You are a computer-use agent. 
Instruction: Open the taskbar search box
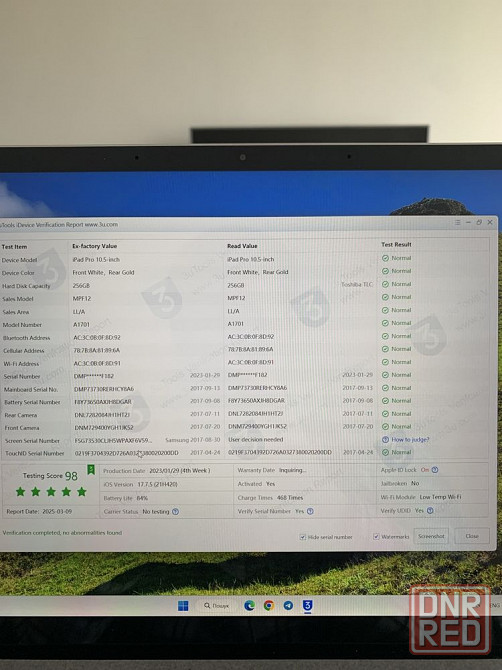tap(217, 605)
